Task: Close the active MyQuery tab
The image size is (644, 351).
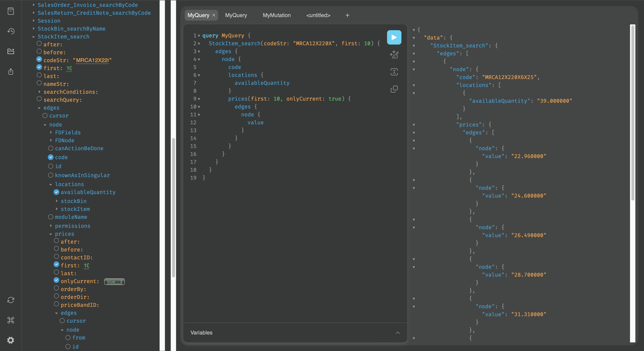Action: coord(214,15)
